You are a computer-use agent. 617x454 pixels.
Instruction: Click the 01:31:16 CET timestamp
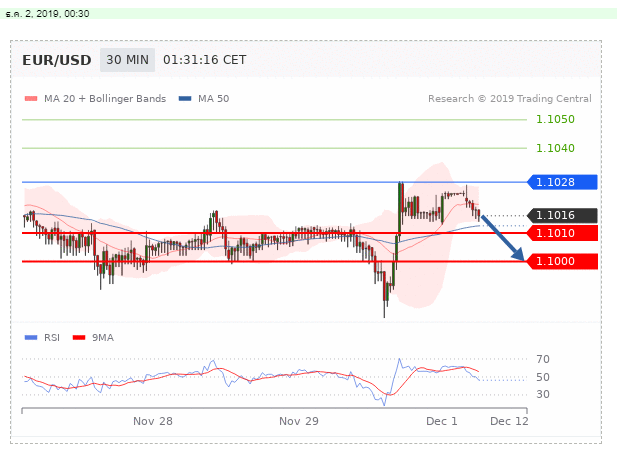(205, 60)
